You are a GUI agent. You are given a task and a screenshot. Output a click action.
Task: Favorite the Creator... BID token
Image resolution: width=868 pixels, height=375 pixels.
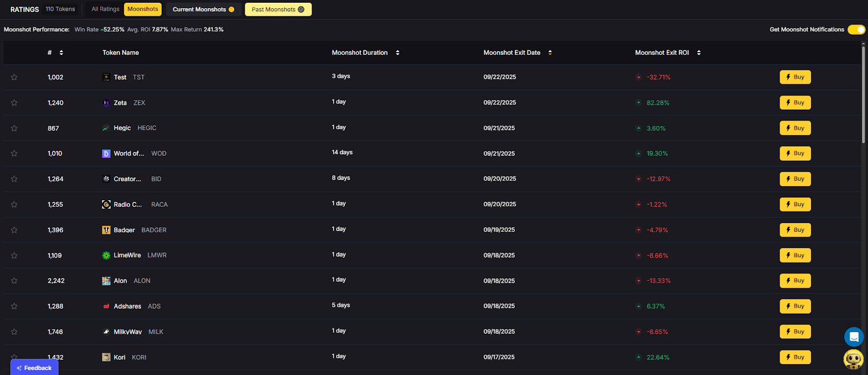(x=14, y=179)
